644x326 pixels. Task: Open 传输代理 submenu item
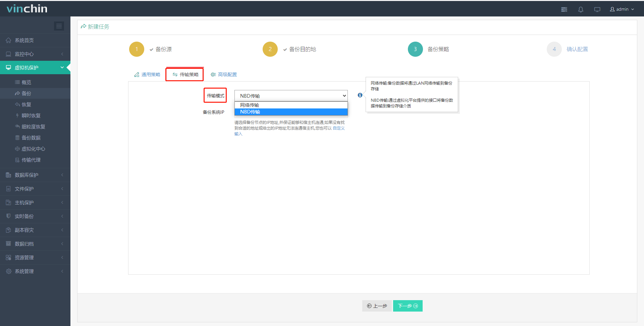point(35,160)
